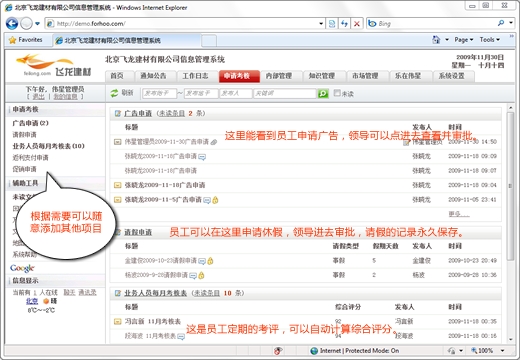This screenshot has height=360, width=520.
Task: Click the command bar overflow chevron
Action: click(x=512, y=36)
